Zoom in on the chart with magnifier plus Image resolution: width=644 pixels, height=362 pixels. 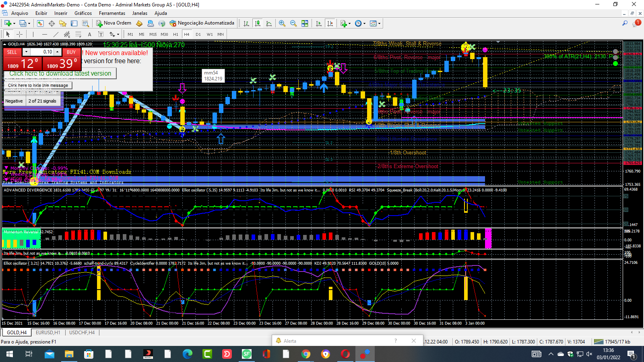[282, 23]
